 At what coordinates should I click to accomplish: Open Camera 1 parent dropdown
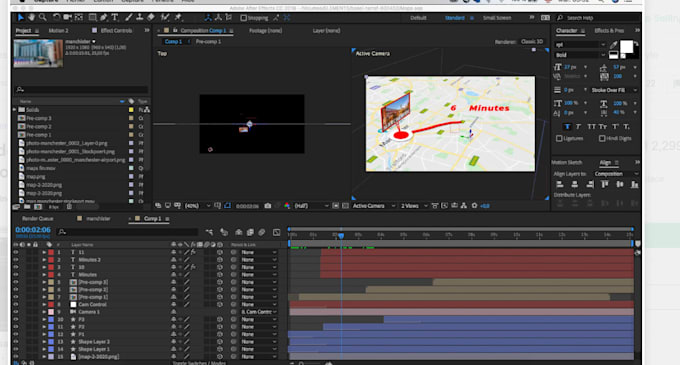258,312
